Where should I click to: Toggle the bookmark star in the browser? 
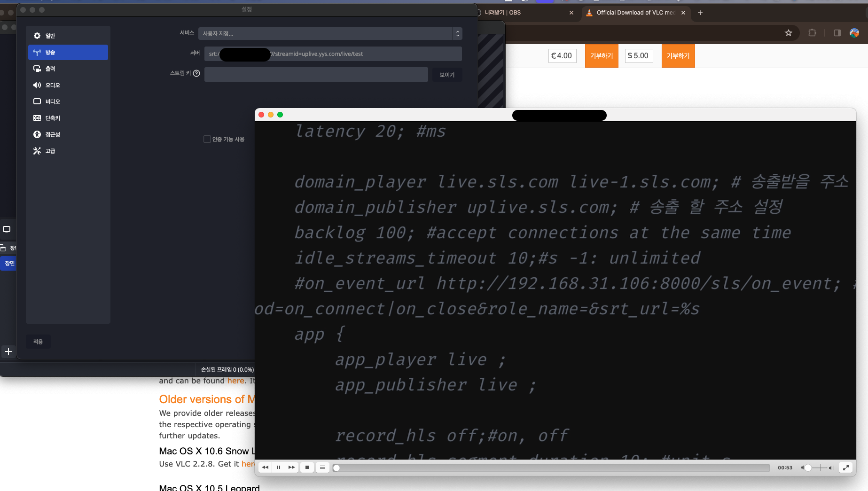789,33
